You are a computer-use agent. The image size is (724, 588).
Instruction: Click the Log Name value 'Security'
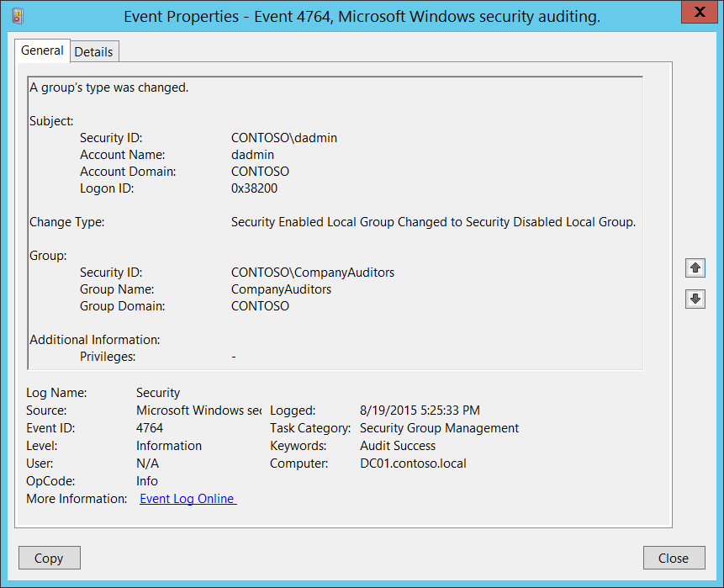[x=158, y=393]
